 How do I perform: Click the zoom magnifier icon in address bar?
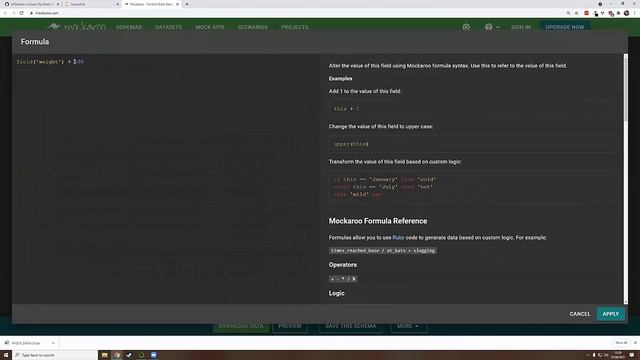pyautogui.click(x=568, y=13)
